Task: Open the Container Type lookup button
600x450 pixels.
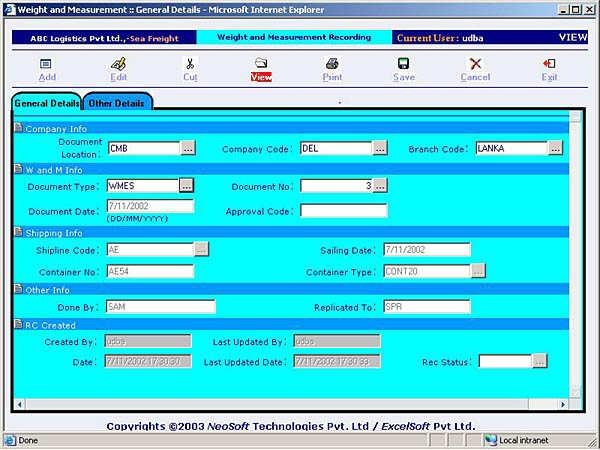Action: pyautogui.click(x=478, y=271)
